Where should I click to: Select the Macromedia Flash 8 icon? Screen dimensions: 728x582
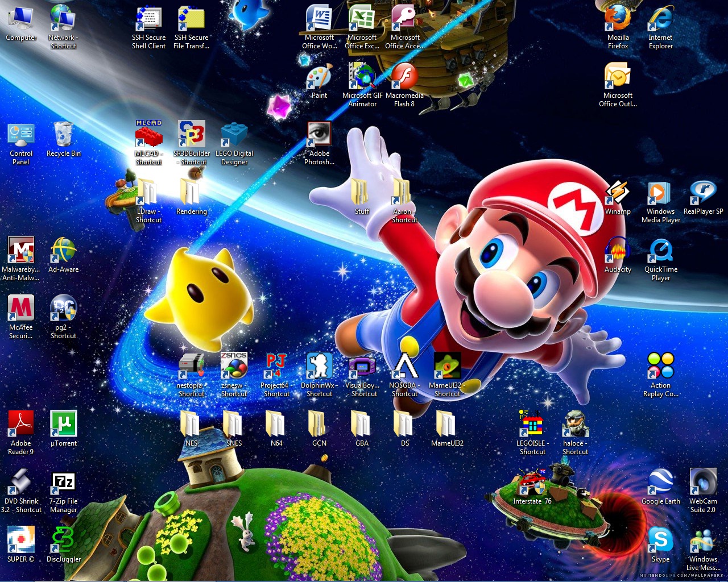click(x=404, y=77)
